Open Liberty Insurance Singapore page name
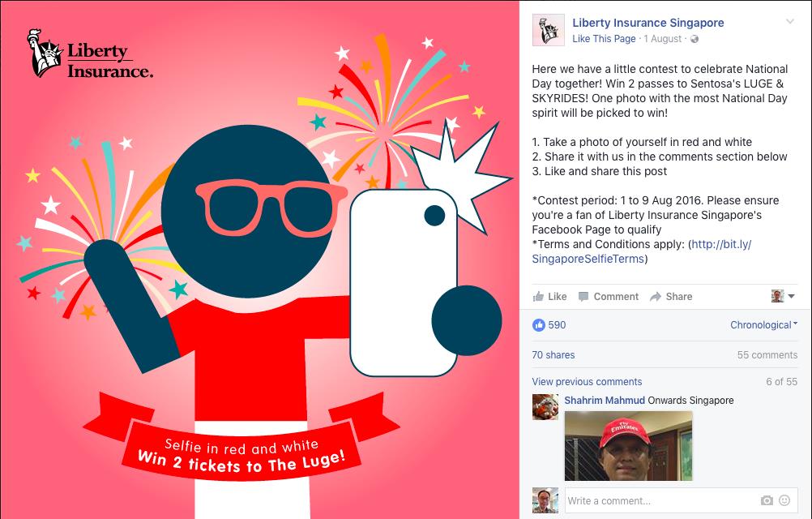Viewport: 812px width, 519px height. (647, 23)
